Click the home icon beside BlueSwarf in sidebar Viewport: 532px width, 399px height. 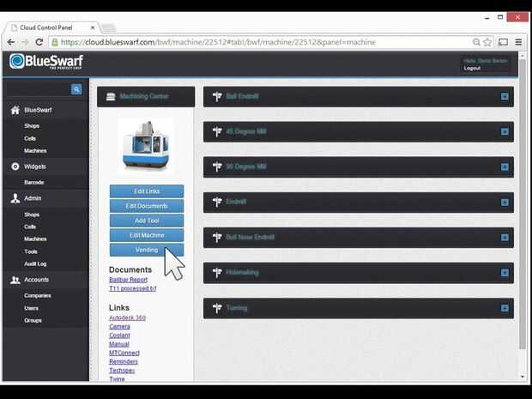click(x=15, y=110)
